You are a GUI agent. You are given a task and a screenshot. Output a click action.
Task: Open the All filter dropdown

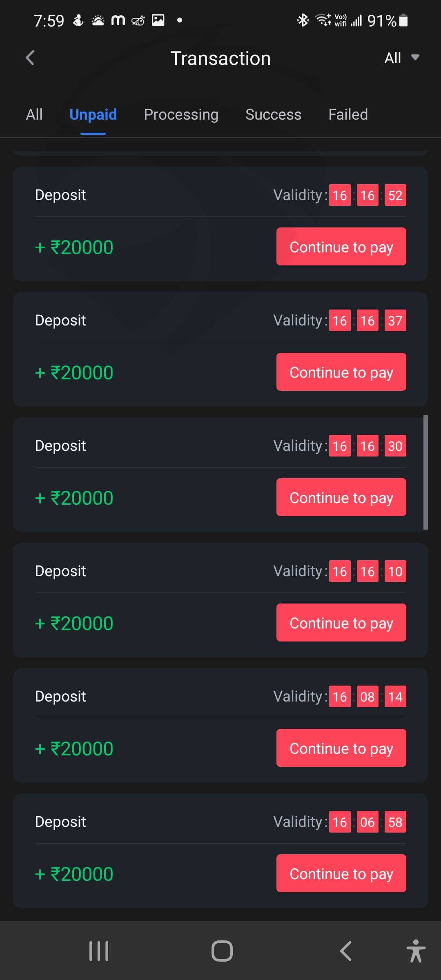tap(401, 58)
